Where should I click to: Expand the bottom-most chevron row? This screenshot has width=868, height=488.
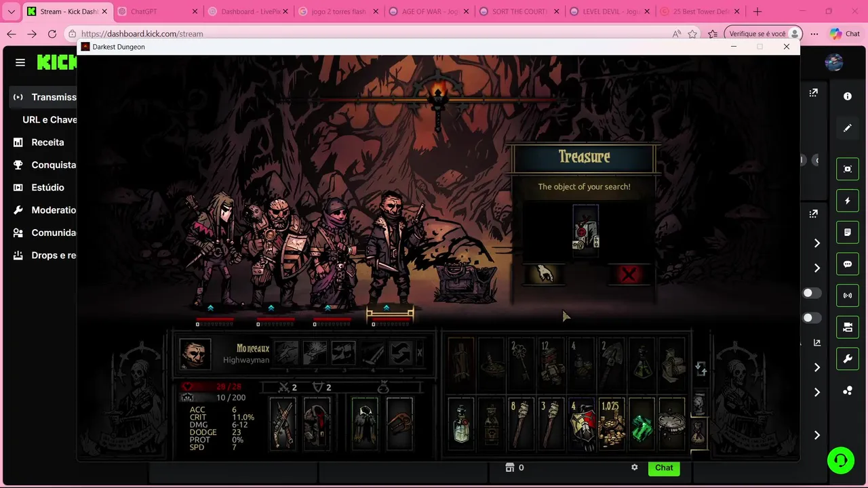click(x=816, y=435)
